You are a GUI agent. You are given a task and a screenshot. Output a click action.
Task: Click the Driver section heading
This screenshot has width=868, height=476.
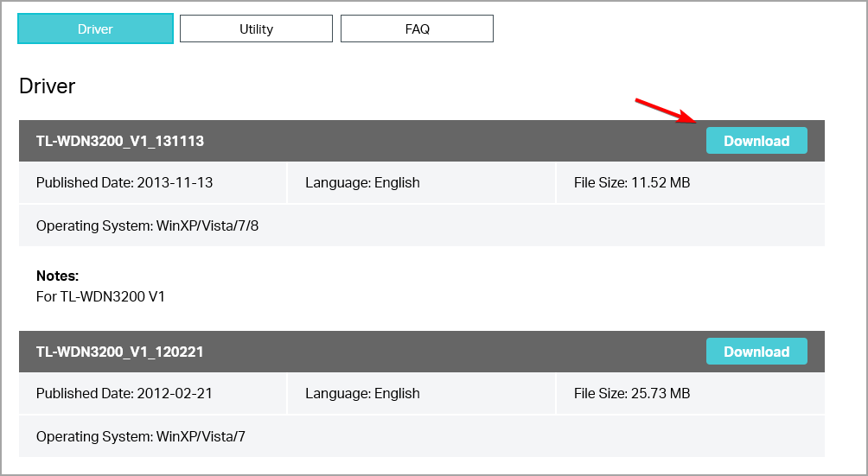47,86
